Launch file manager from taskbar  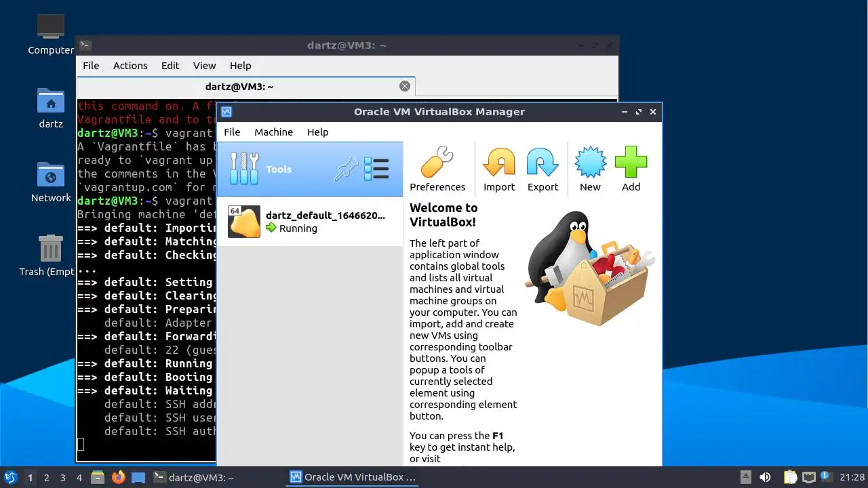[98, 477]
